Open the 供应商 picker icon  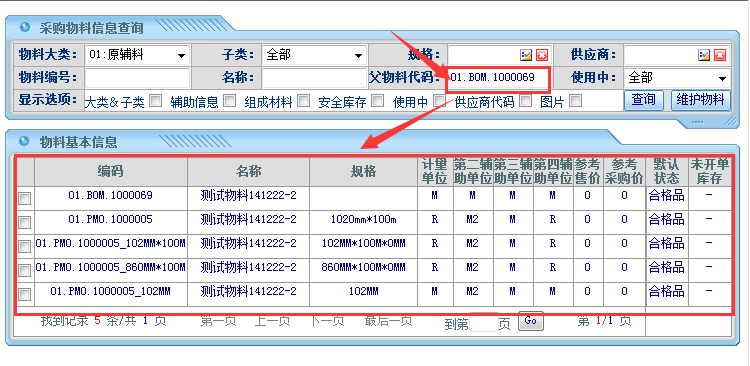coord(704,55)
